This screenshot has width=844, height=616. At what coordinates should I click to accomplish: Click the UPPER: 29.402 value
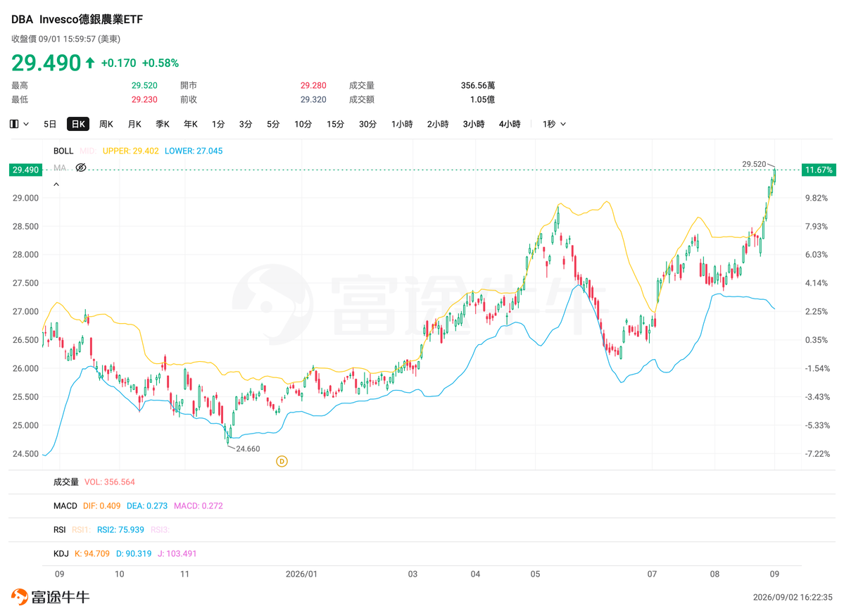(x=131, y=151)
